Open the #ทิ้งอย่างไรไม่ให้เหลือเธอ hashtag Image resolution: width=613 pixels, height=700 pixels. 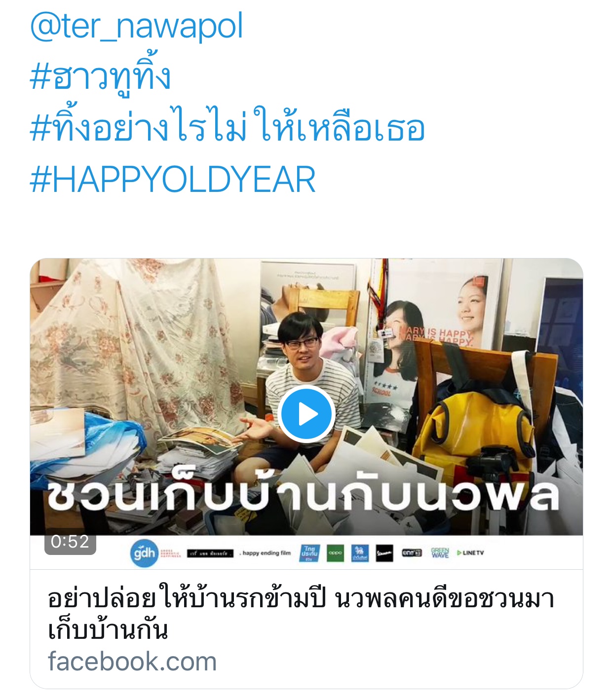tap(227, 127)
